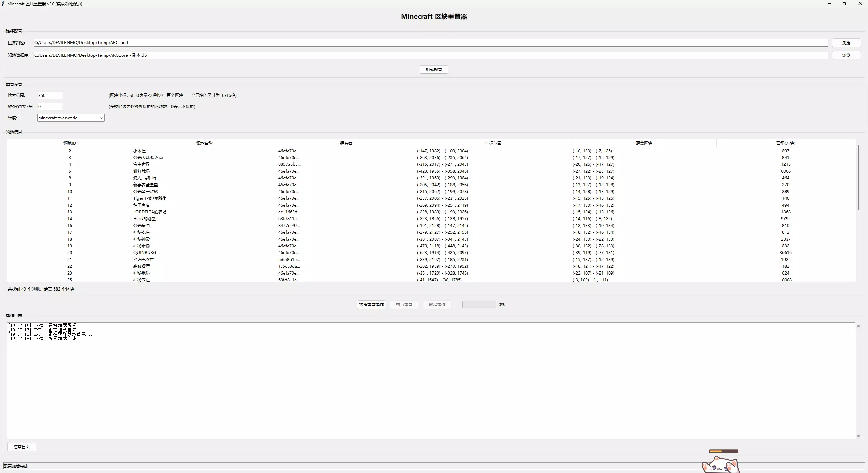This screenshot has height=473, width=868.
Task: Focus the 额外保护距离 input field
Action: [50, 106]
